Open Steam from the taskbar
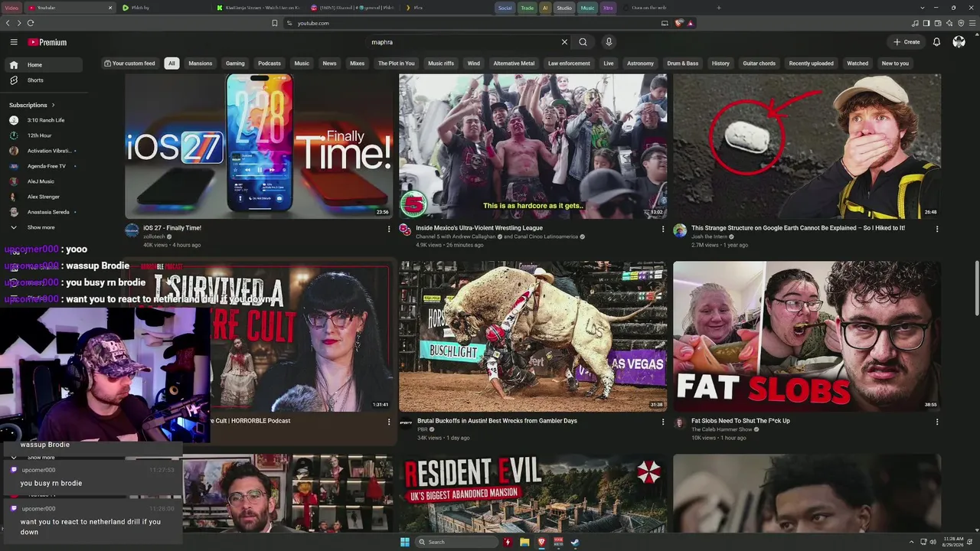 [575, 542]
